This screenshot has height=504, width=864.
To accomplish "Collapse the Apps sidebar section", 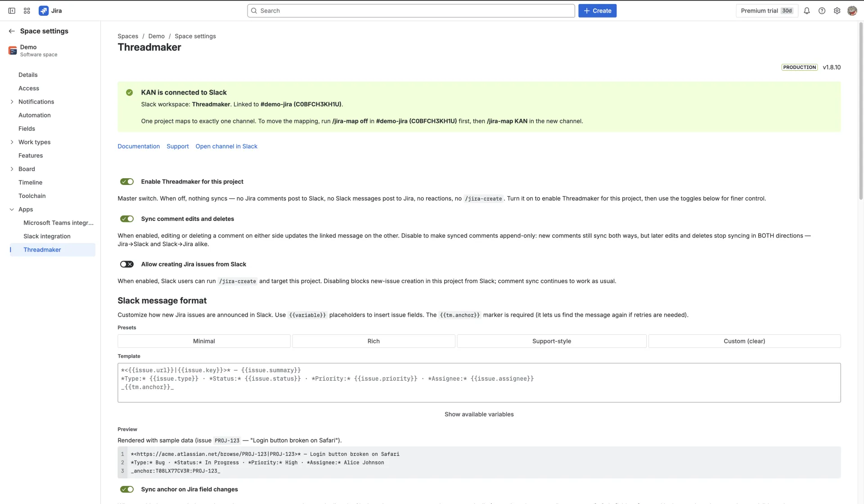I will point(12,210).
